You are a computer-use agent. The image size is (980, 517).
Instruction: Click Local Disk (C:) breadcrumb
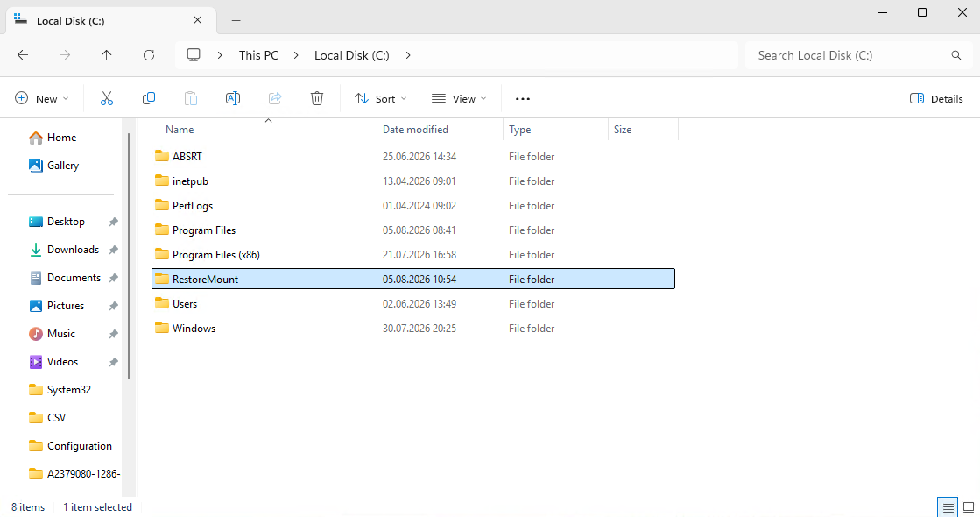click(352, 55)
